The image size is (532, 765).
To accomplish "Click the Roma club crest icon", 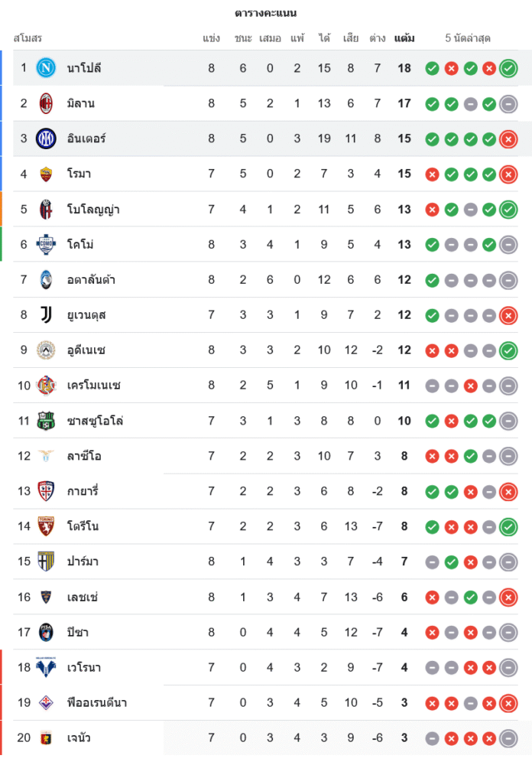I will click(47, 174).
